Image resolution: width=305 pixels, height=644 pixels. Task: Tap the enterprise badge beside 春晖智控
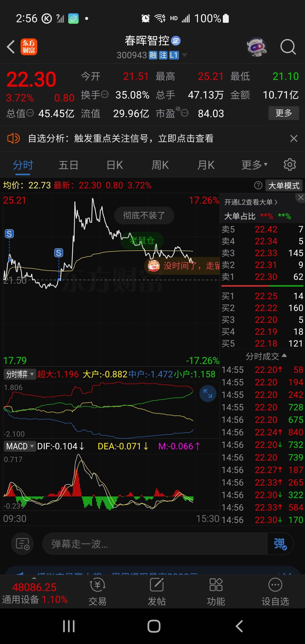[x=176, y=40]
